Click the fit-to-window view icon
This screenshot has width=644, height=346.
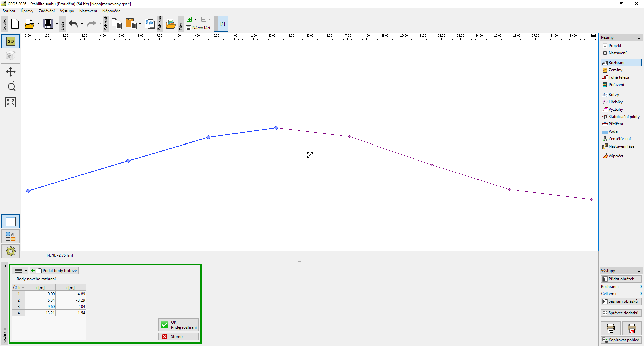(x=11, y=102)
